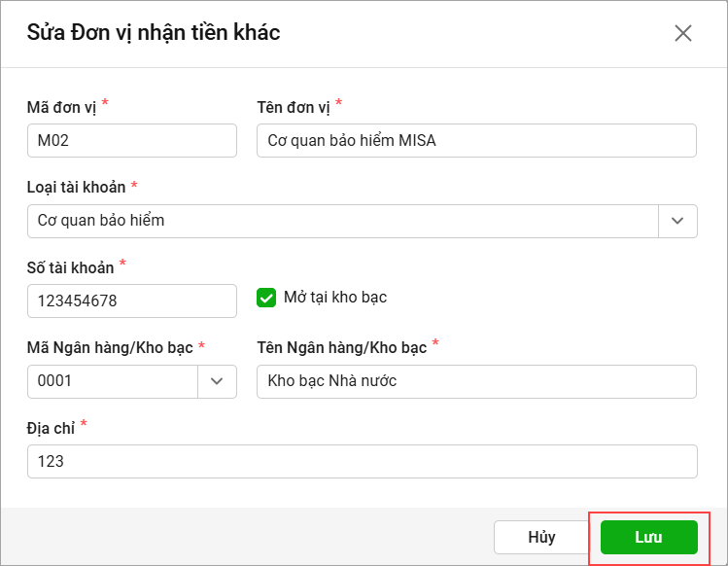
Task: Select the Số tài khoản field 123454678
Action: coord(132,301)
